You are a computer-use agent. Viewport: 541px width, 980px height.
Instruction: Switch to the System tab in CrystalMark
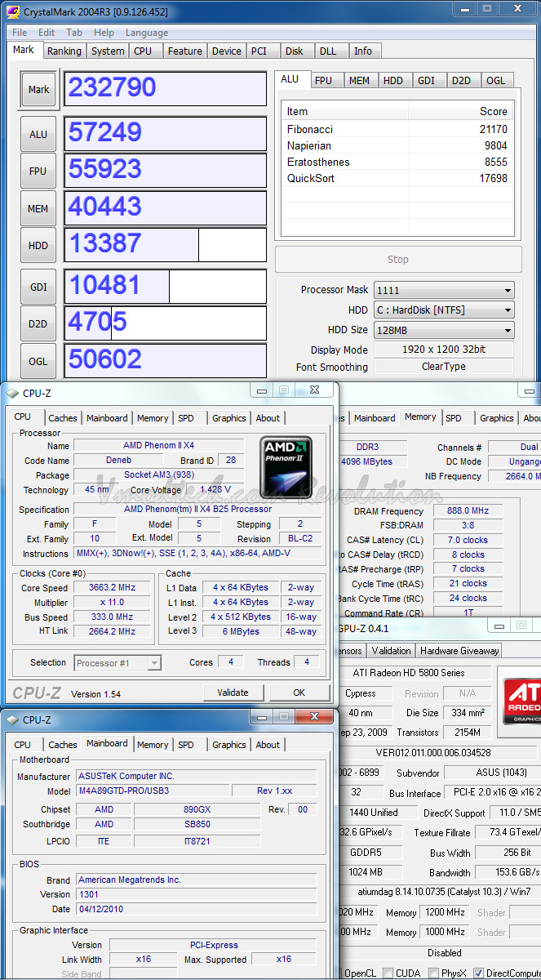(108, 51)
